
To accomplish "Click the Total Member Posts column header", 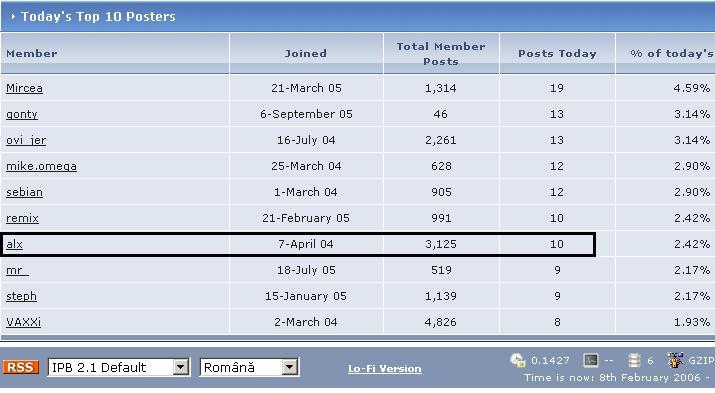I will point(440,54).
